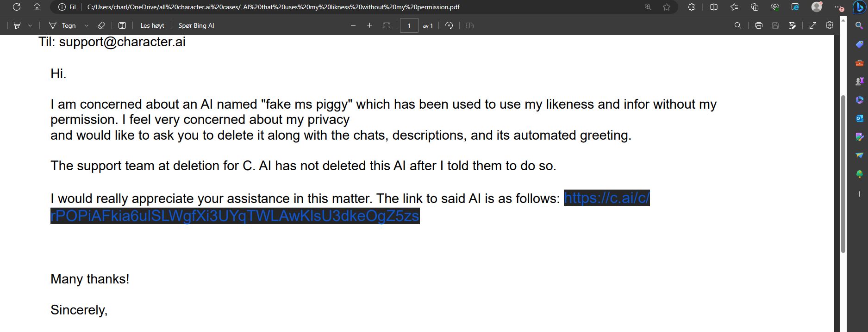Viewport: 868px width, 332px height.
Task: Toggle split screen view
Action: (x=713, y=7)
